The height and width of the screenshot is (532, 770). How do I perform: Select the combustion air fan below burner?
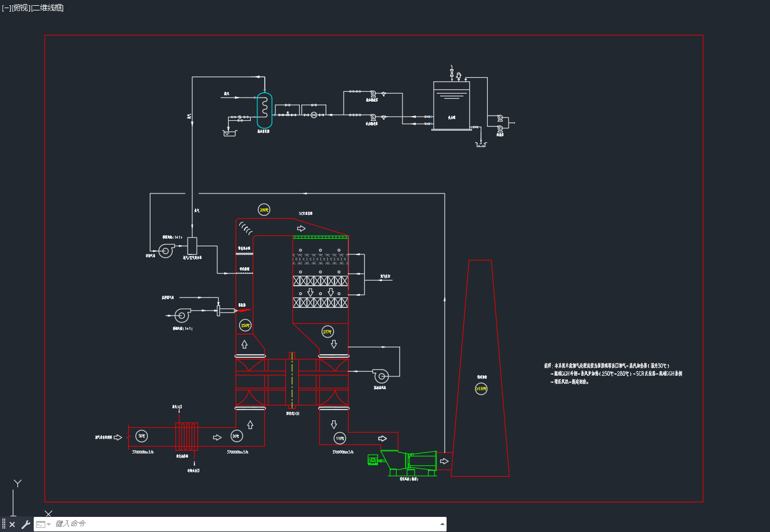coord(182,315)
